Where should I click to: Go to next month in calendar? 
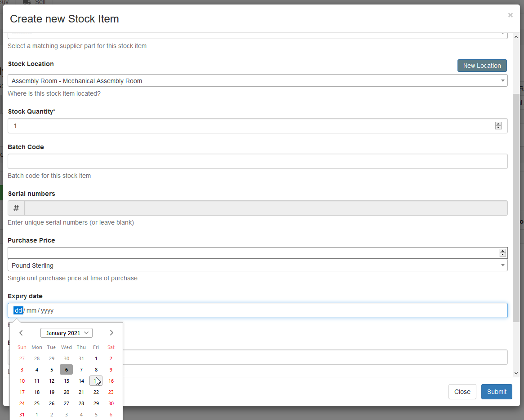(x=111, y=333)
